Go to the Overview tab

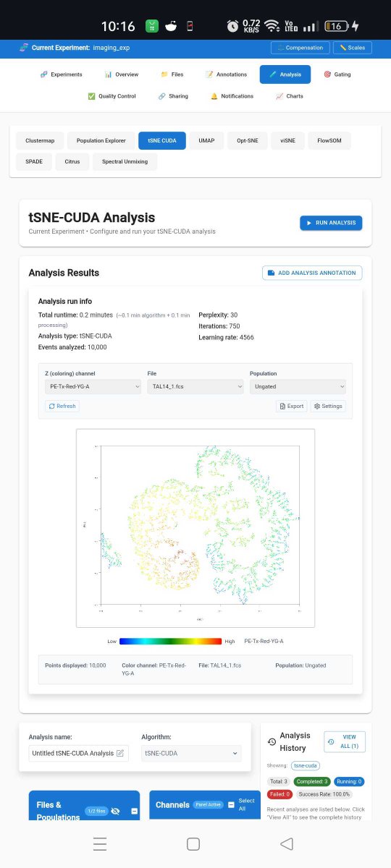point(122,75)
